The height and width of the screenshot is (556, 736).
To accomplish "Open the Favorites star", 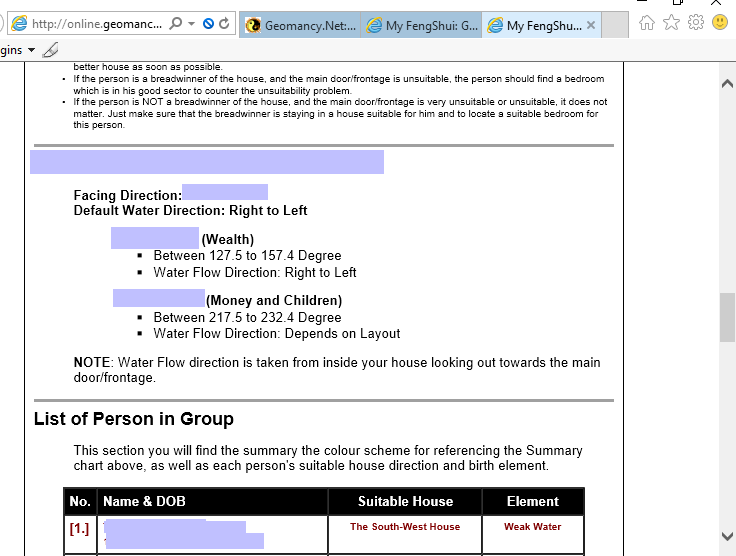I will click(x=671, y=22).
